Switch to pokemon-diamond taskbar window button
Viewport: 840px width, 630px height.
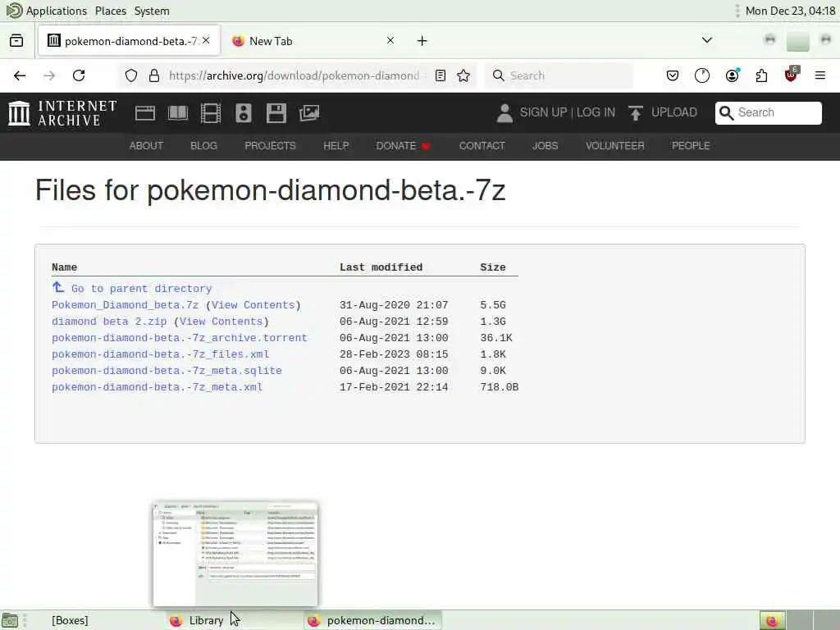pos(373,620)
